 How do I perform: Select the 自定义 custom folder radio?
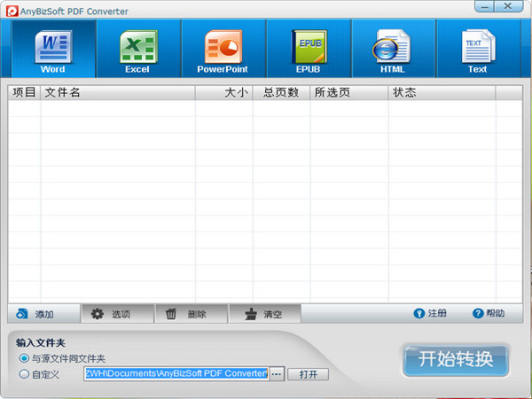point(24,374)
